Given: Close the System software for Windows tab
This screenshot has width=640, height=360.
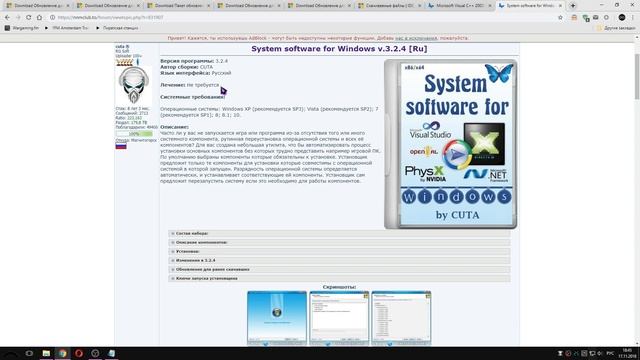Looking at the screenshot, I should coord(560,6).
